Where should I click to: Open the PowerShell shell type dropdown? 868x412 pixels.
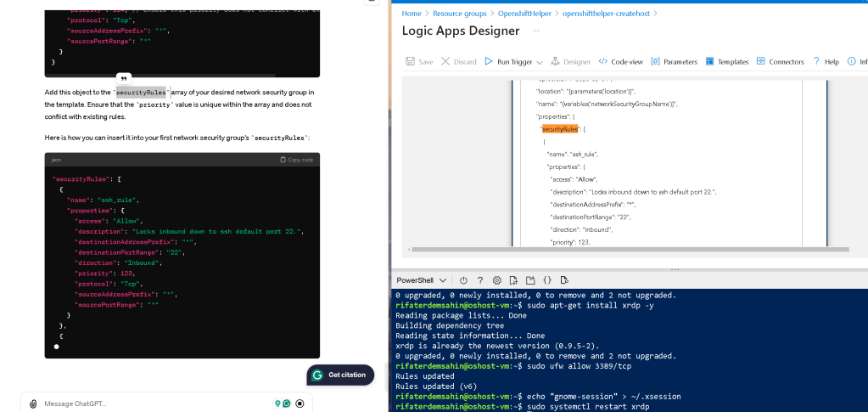[x=421, y=280]
